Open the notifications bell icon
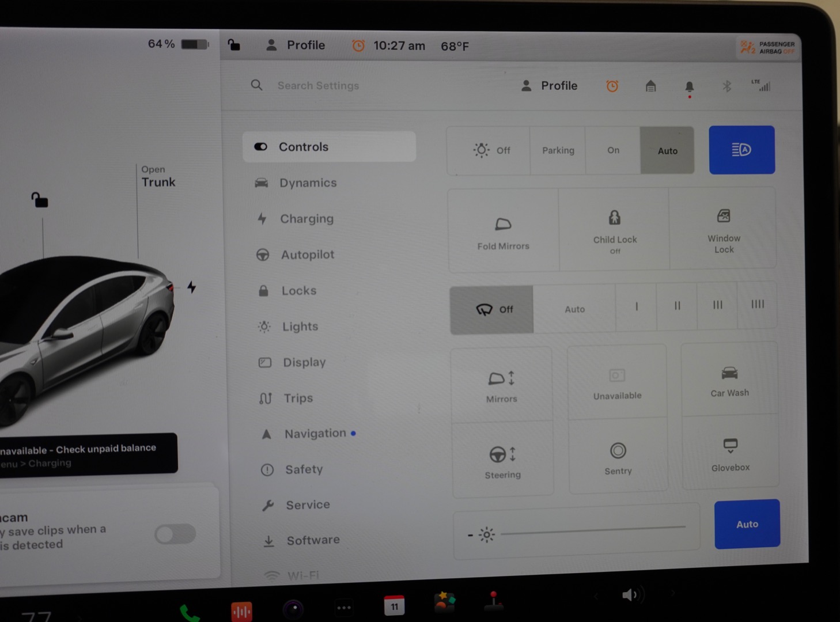840x622 pixels. [x=689, y=86]
